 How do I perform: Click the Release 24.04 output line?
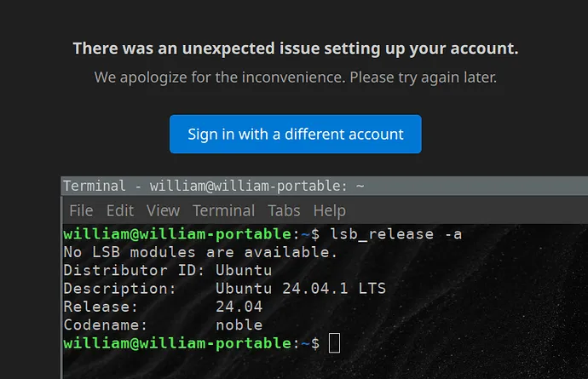pyautogui.click(x=163, y=307)
